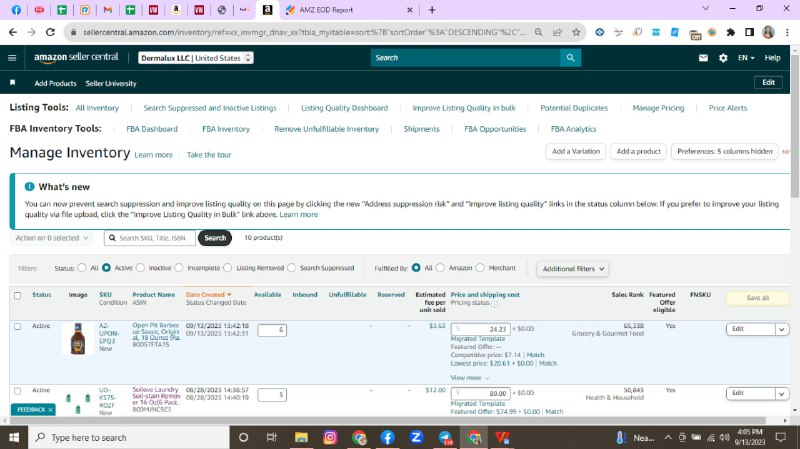Image resolution: width=800 pixels, height=449 pixels.
Task: Check the Open Pit Barbecue Sauce row checkbox
Action: [x=18, y=327]
